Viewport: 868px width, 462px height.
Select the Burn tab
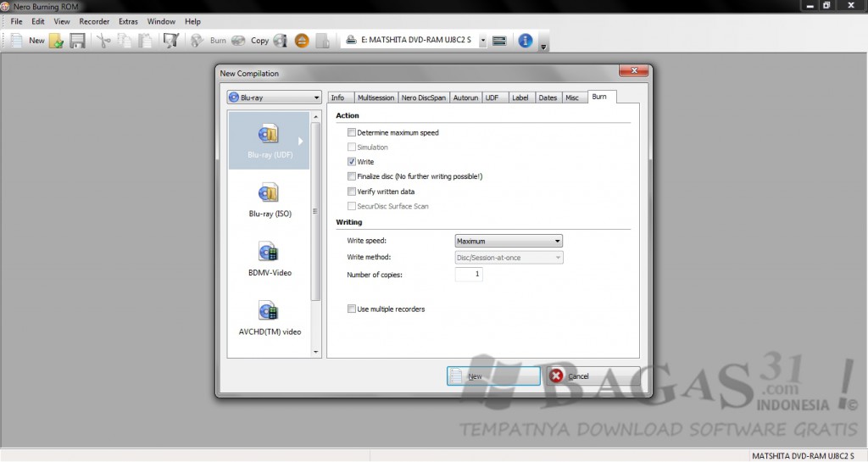(601, 97)
